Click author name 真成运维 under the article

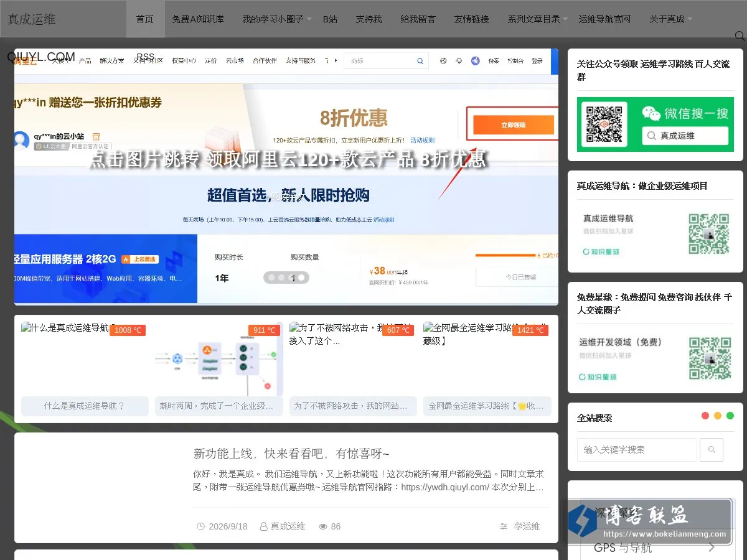coord(288,526)
